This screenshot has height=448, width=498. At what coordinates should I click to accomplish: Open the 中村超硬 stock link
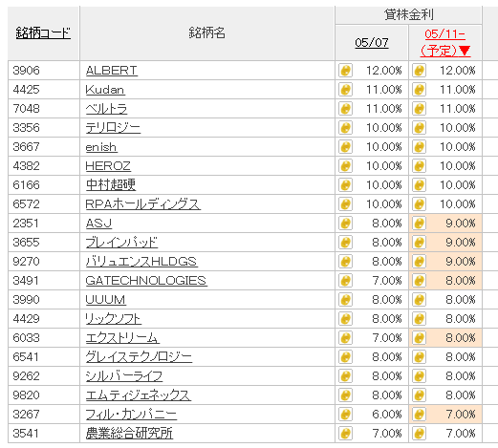tap(111, 184)
